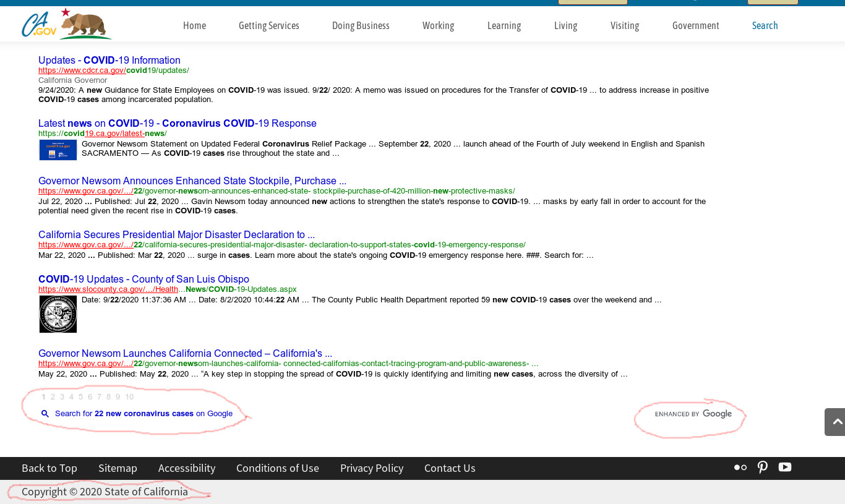Viewport: 845px width, 504px height.
Task: Open the Accessibility footer link
Action: click(187, 468)
